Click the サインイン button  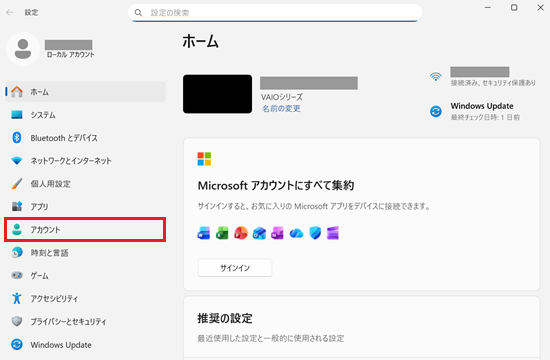(x=235, y=268)
